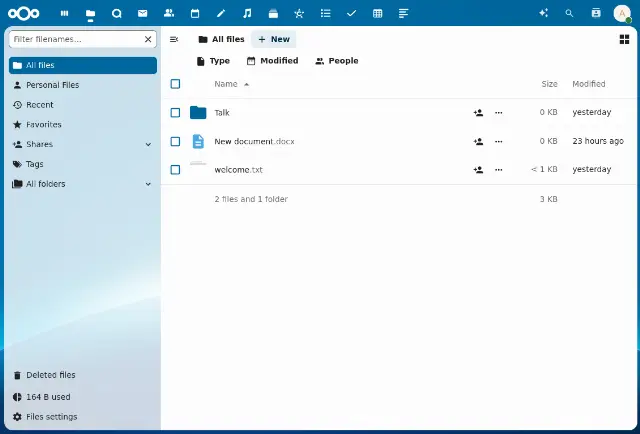Image resolution: width=640 pixels, height=434 pixels.
Task: Open the user avatar menu
Action: 622,13
